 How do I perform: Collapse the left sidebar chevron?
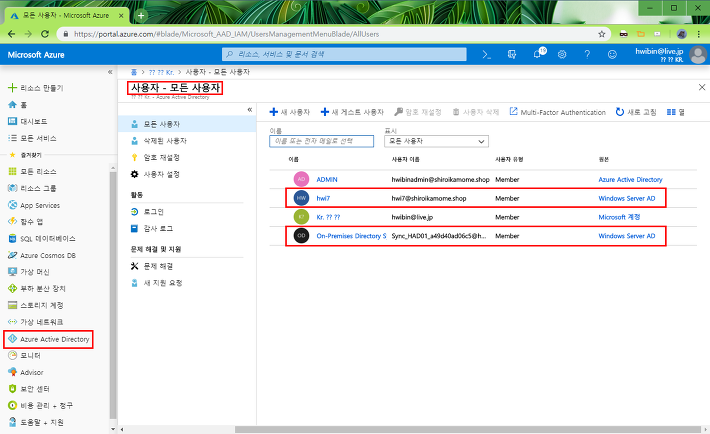click(110, 72)
